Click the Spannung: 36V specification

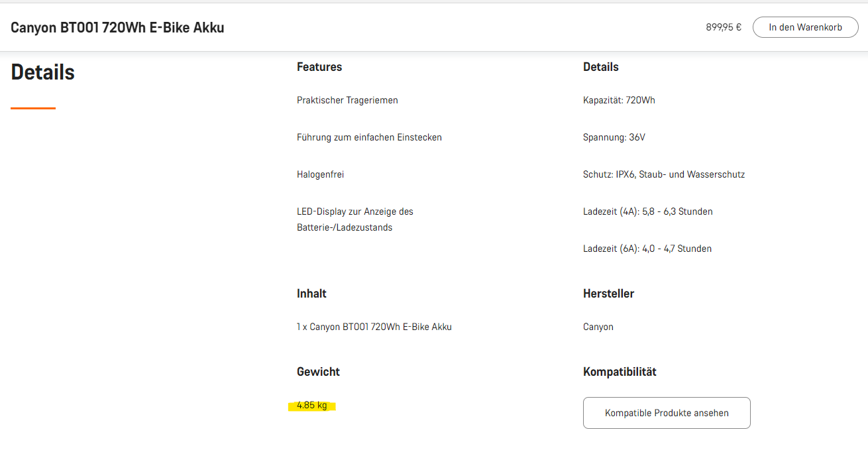614,137
